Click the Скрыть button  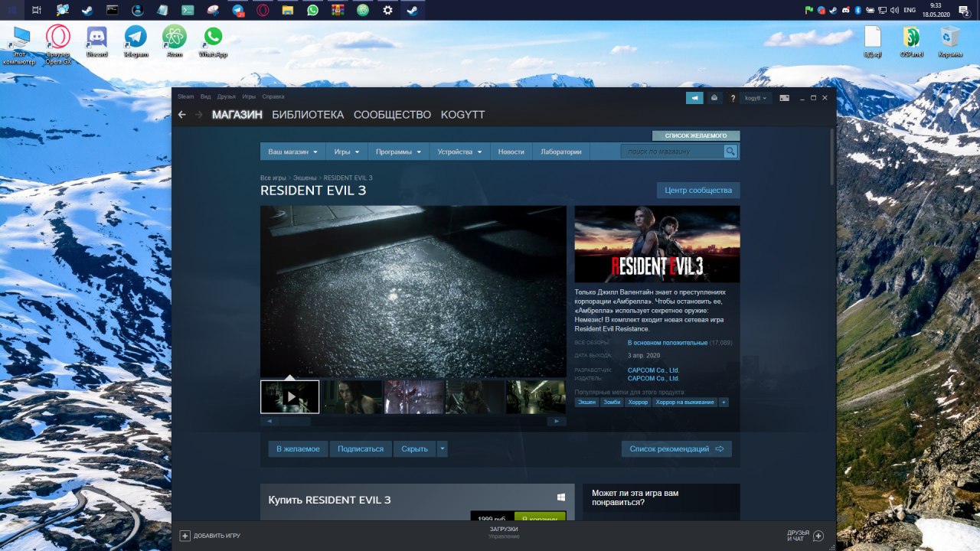414,448
